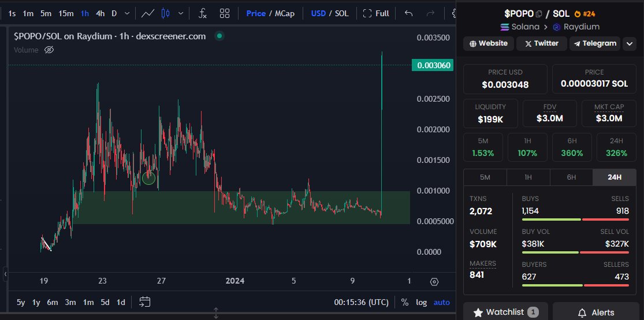Switch stats to 1H tab
Viewport: 644px width, 320px height.
tap(528, 177)
